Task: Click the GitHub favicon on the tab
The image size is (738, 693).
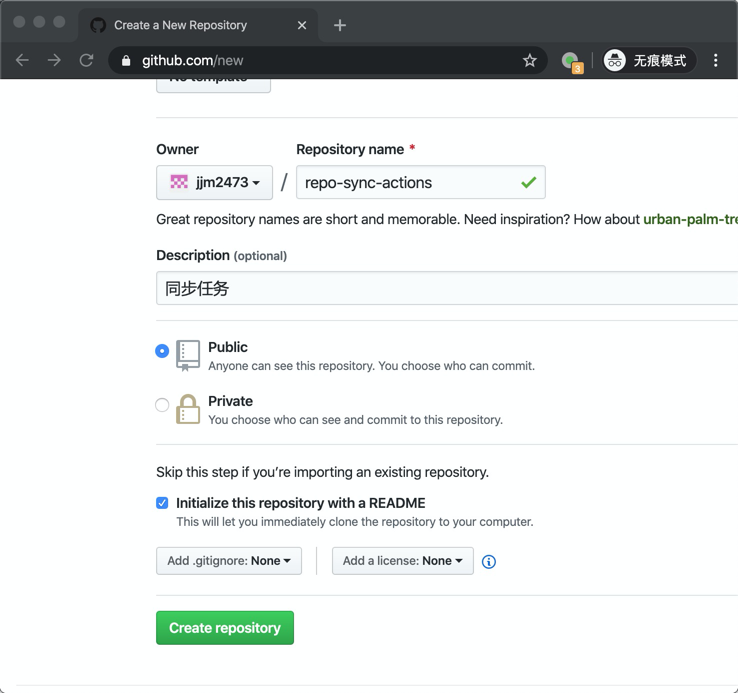Action: 98,25
